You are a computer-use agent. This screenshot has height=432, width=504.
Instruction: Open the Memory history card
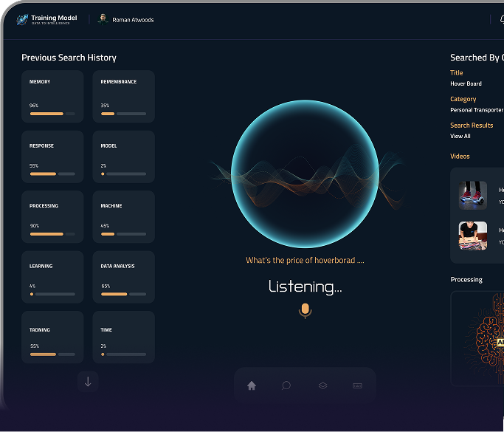point(52,96)
